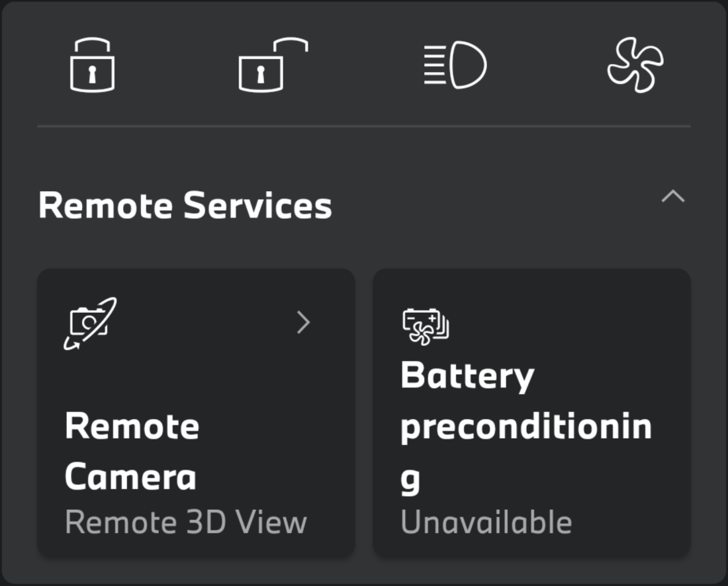Click the word Services in the heading
The height and width of the screenshot is (586, 728).
[x=257, y=205]
